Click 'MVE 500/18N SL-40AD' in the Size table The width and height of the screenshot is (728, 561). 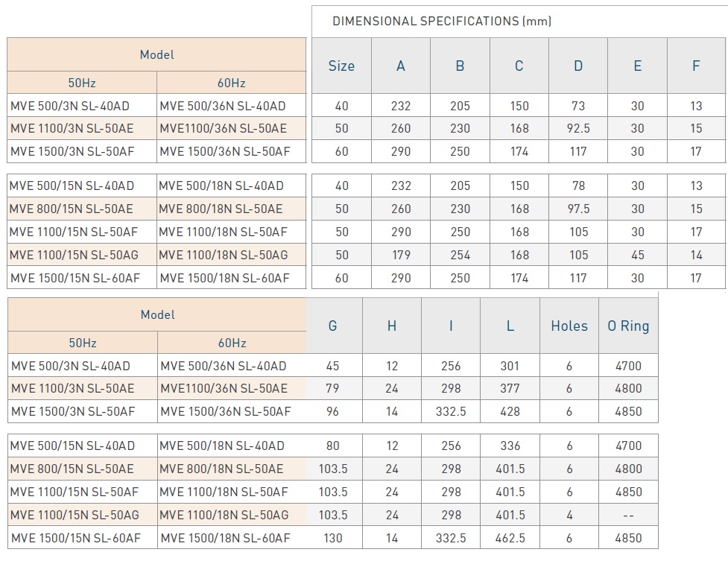click(221, 186)
